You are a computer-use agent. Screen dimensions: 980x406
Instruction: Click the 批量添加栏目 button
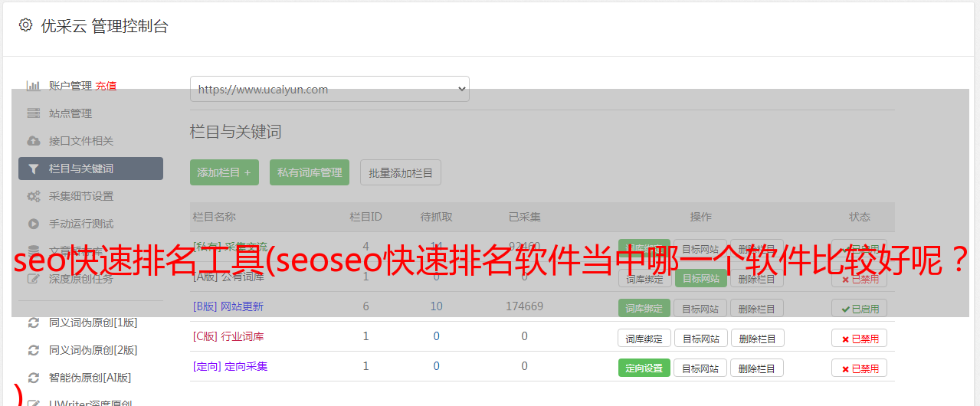[x=401, y=172]
